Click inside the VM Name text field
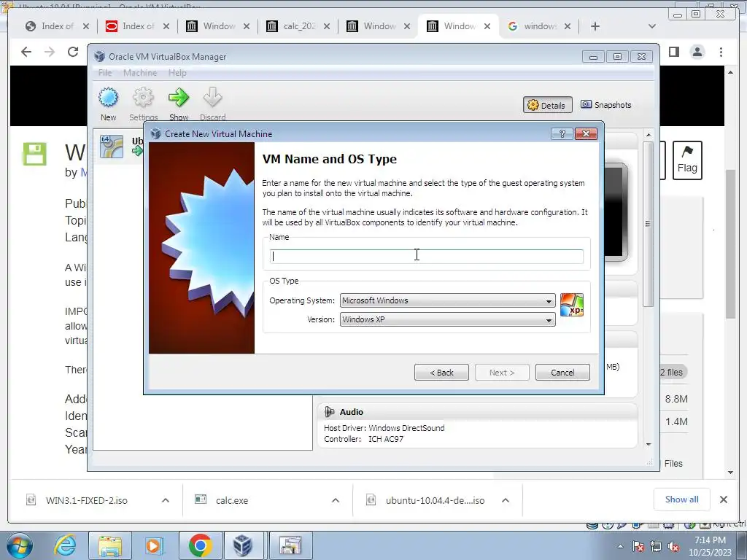 tap(426, 256)
